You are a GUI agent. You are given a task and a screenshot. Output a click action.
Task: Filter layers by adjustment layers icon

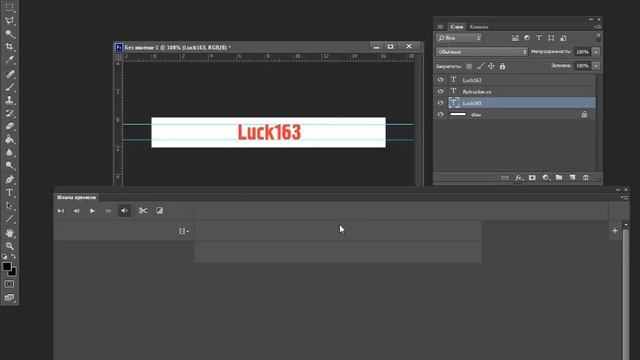coord(527,38)
